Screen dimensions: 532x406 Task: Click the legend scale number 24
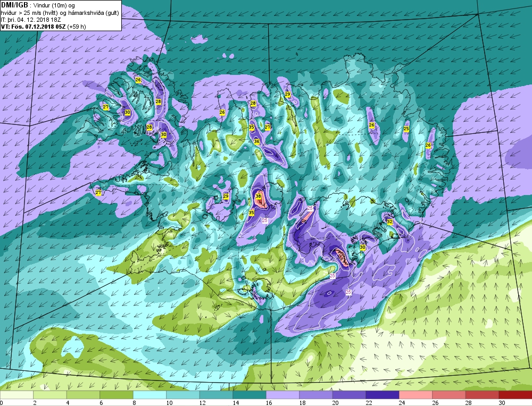pos(402,403)
